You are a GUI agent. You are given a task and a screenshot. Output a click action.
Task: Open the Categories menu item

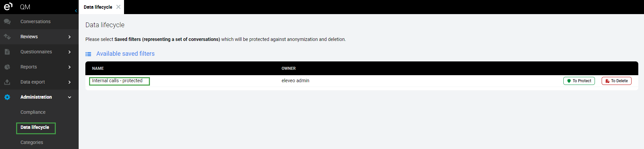[32, 142]
